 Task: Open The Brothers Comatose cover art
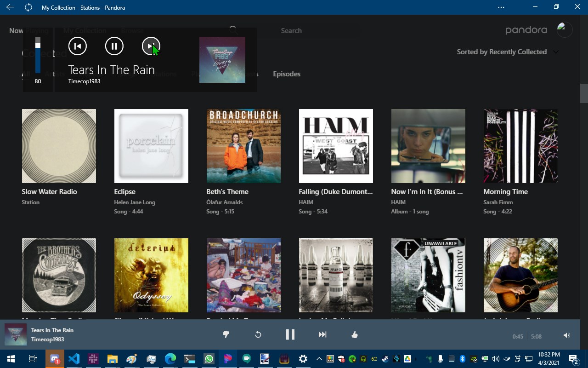tap(59, 275)
